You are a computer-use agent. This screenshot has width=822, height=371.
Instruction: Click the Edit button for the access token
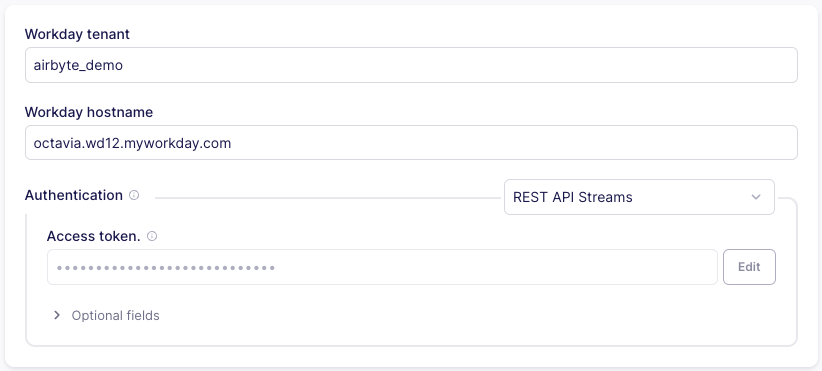(749, 267)
